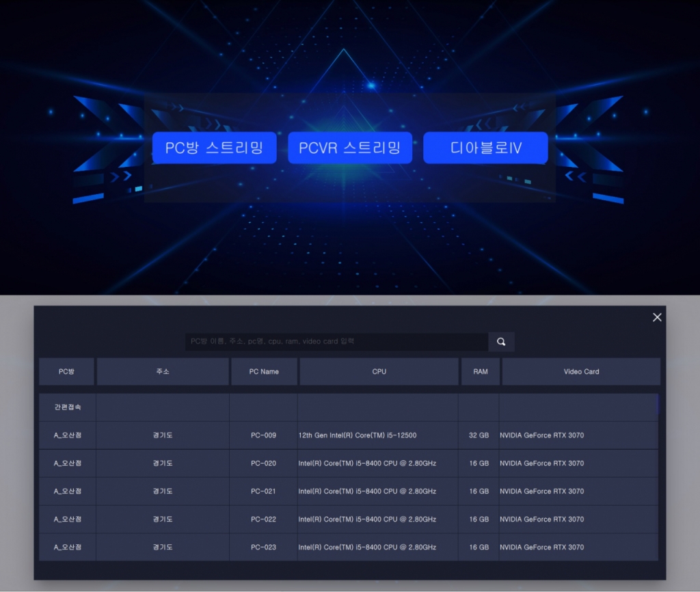Choose PC-020 in the PC list
The width and height of the screenshot is (700, 592).
coord(263,463)
